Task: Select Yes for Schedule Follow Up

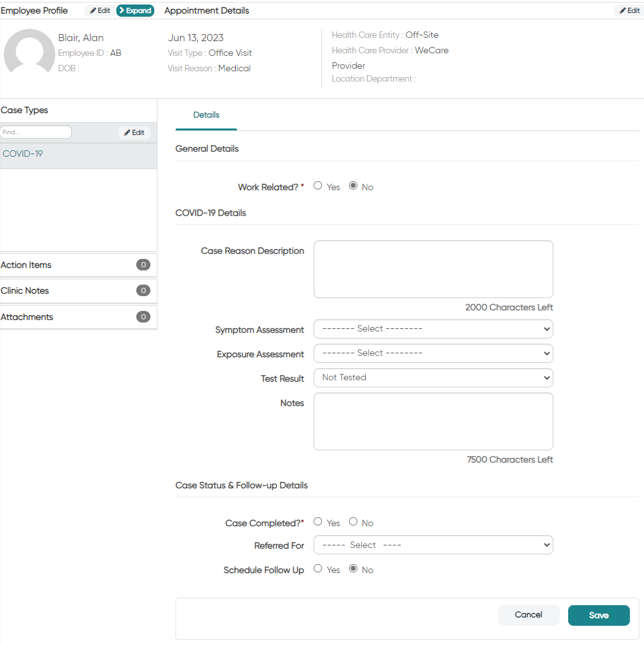Action: tap(318, 569)
